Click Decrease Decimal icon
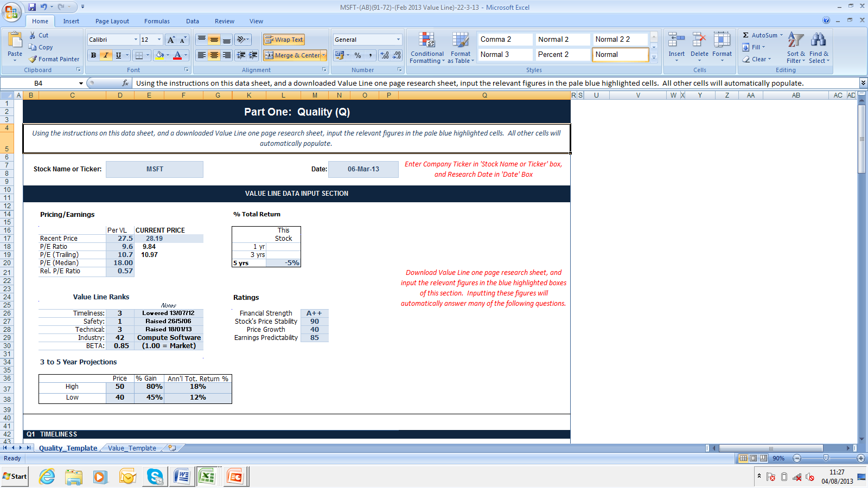The width and height of the screenshot is (868, 488). click(397, 55)
